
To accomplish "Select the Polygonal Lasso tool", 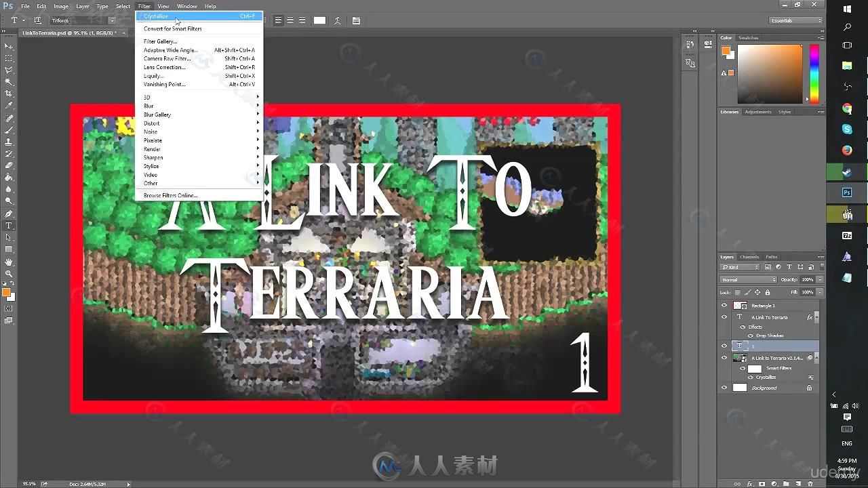I will (x=9, y=70).
